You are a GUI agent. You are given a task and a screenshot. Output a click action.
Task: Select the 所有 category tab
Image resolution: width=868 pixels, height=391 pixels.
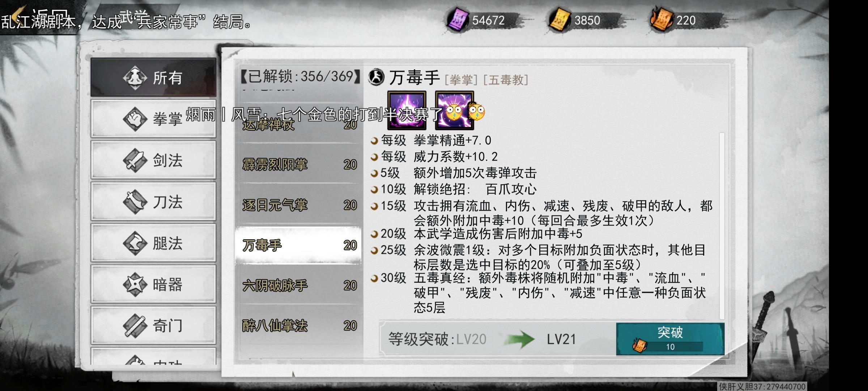pyautogui.click(x=153, y=77)
